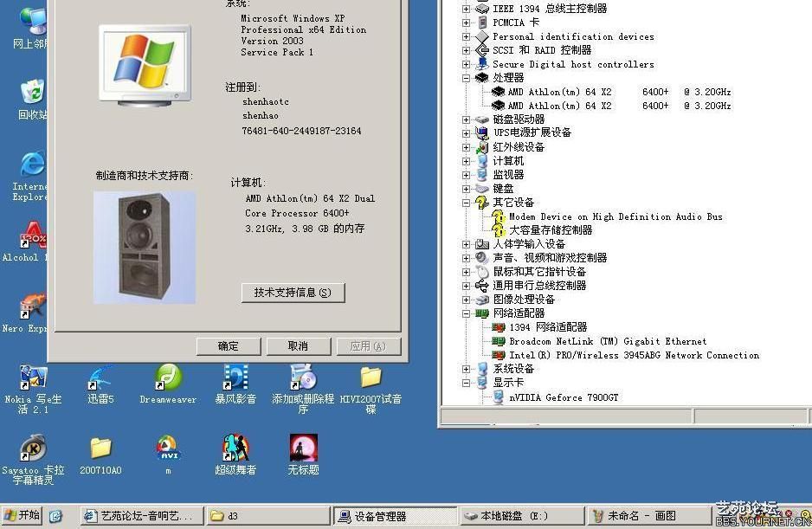
Task: Select 大容量存储控制器 unknown device
Action: click(x=551, y=230)
